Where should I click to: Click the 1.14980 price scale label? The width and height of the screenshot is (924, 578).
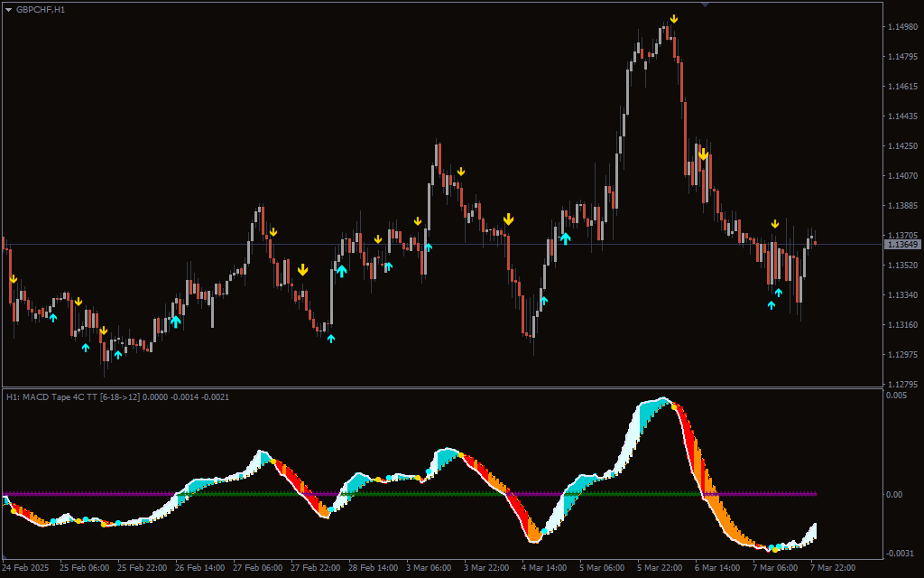coord(902,27)
